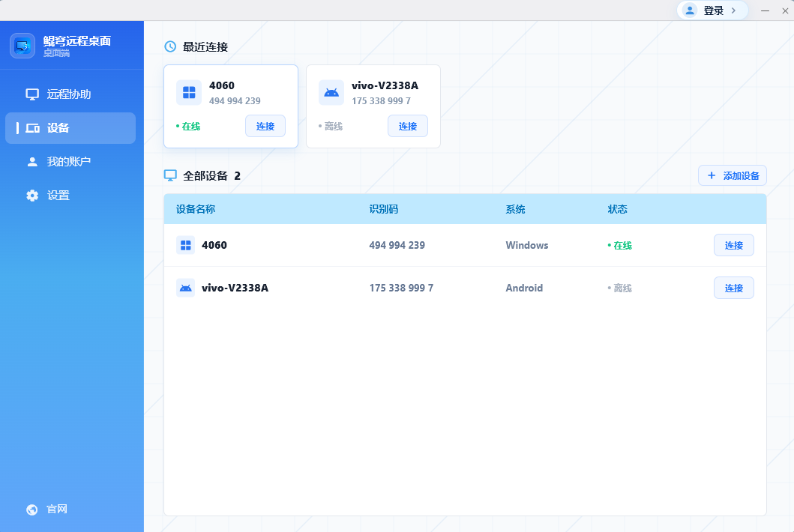
Task: Click the clock icon beside 最近连接
Action: pos(170,46)
